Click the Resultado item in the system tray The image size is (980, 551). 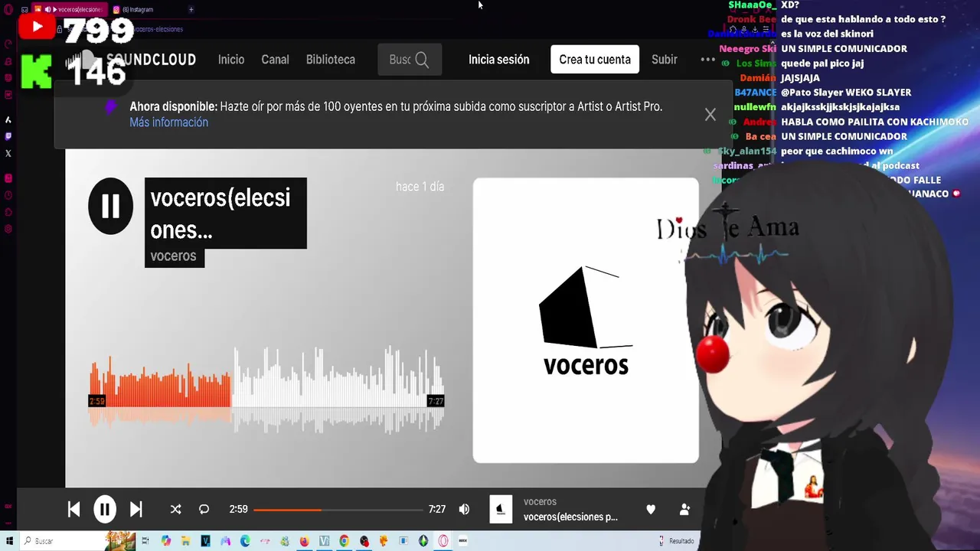pyautogui.click(x=677, y=541)
